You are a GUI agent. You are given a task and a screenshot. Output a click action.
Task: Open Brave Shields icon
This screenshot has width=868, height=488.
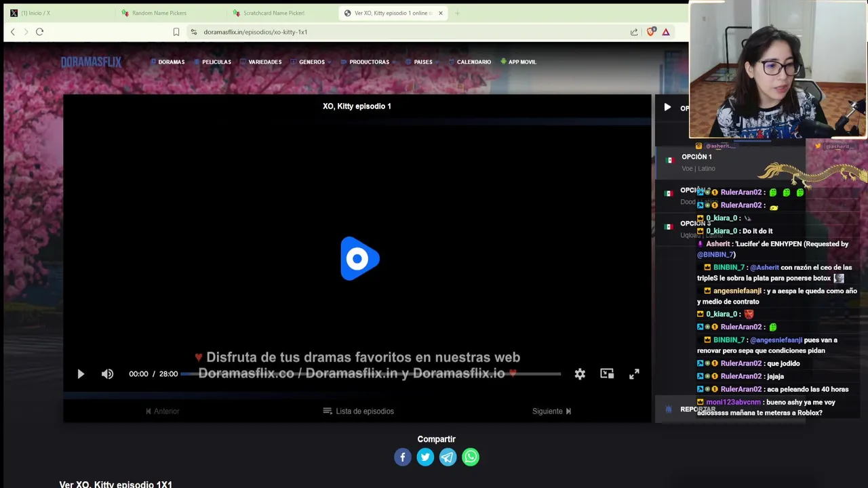pos(651,32)
